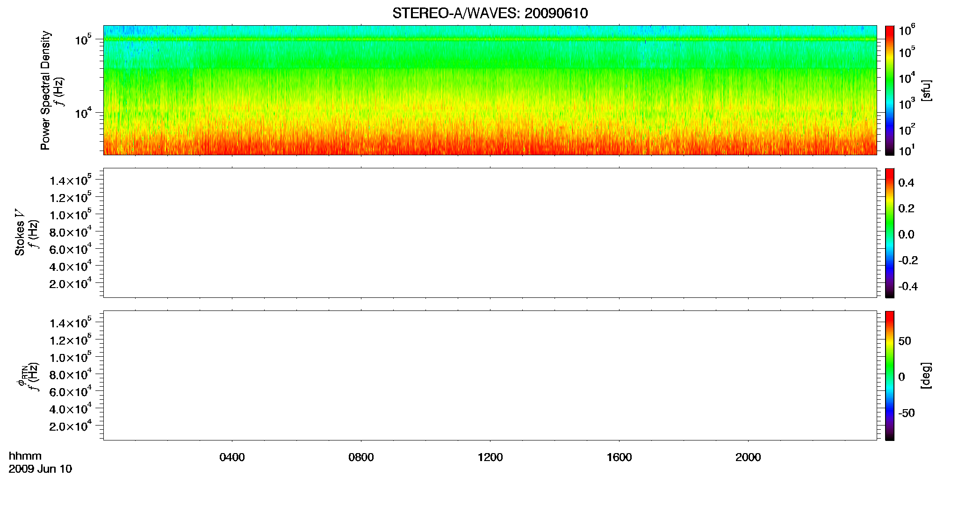
Task: Click the 0800 time axis label
Action: pos(361,457)
